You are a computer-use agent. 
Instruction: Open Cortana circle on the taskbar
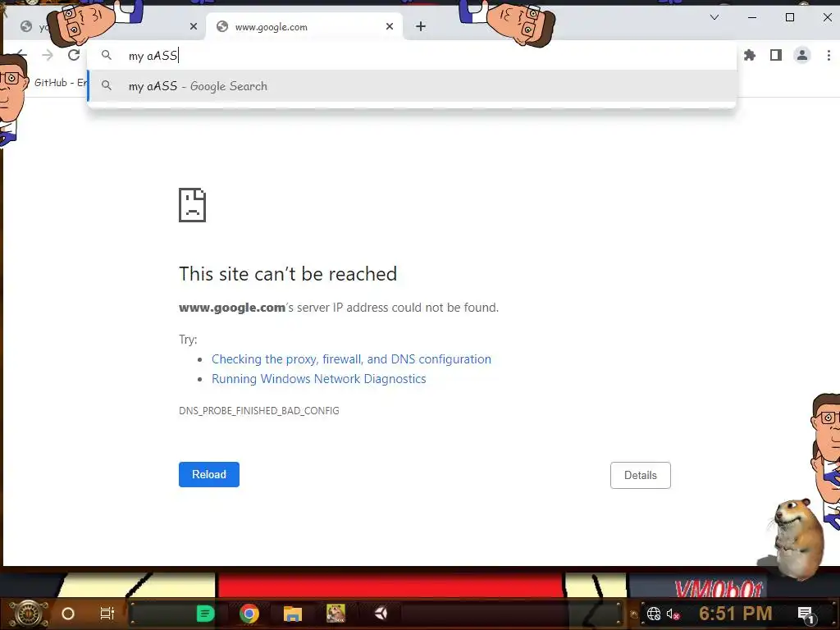(68, 614)
